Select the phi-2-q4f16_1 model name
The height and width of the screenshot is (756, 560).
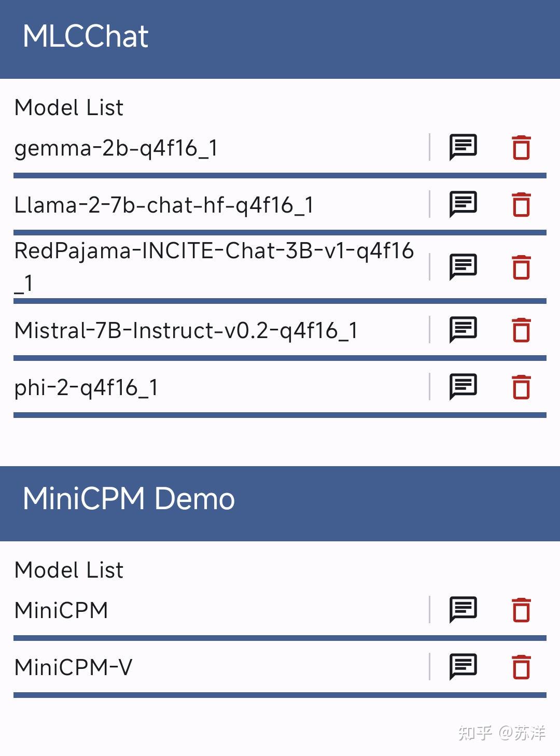click(x=86, y=388)
